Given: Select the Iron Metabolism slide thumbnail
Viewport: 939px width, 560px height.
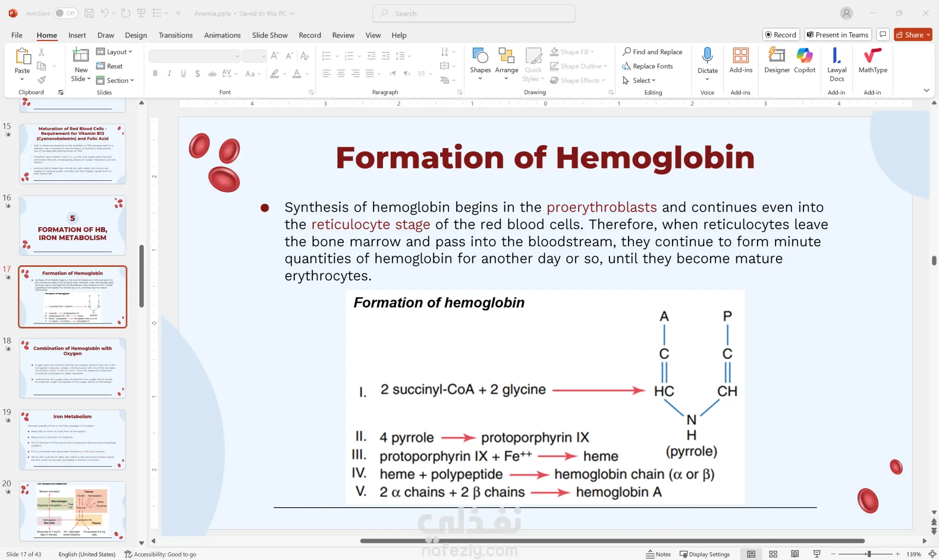Looking at the screenshot, I should coord(72,439).
